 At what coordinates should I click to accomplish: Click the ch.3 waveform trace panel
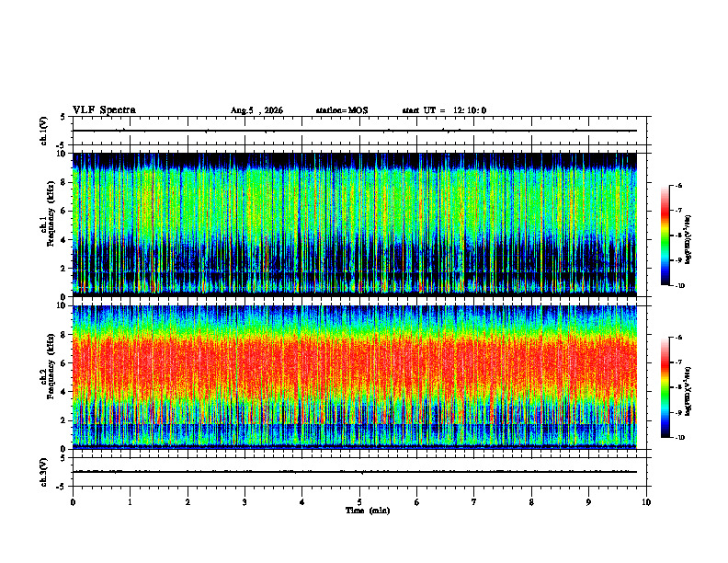point(359,472)
